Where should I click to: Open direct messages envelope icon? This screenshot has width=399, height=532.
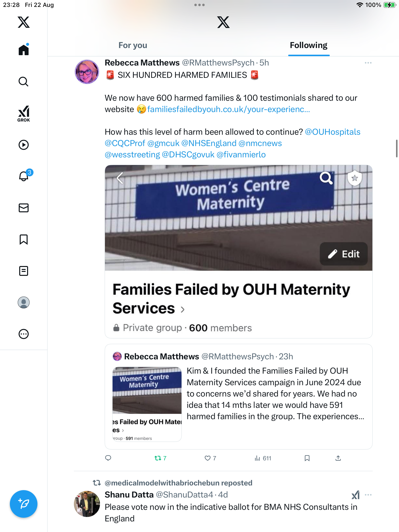(24, 208)
